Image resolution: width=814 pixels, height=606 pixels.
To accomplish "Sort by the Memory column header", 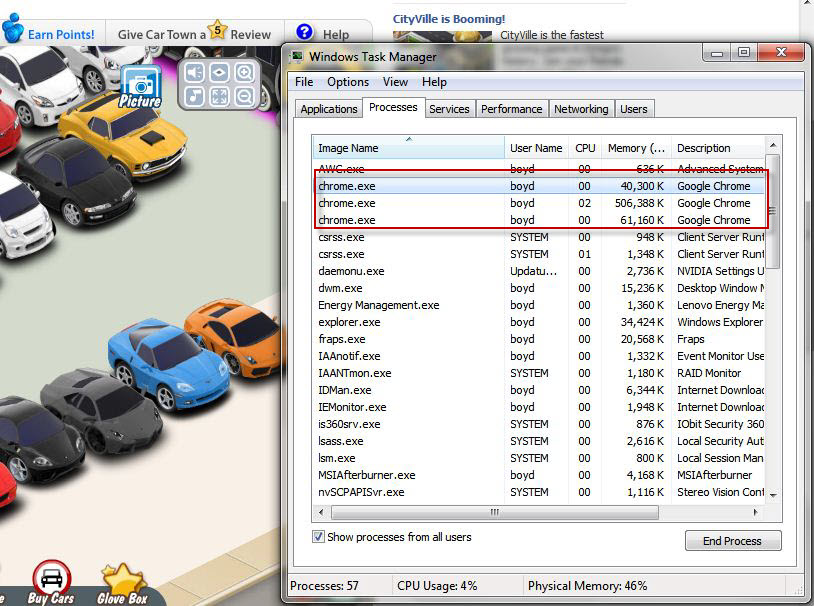I will tap(636, 148).
